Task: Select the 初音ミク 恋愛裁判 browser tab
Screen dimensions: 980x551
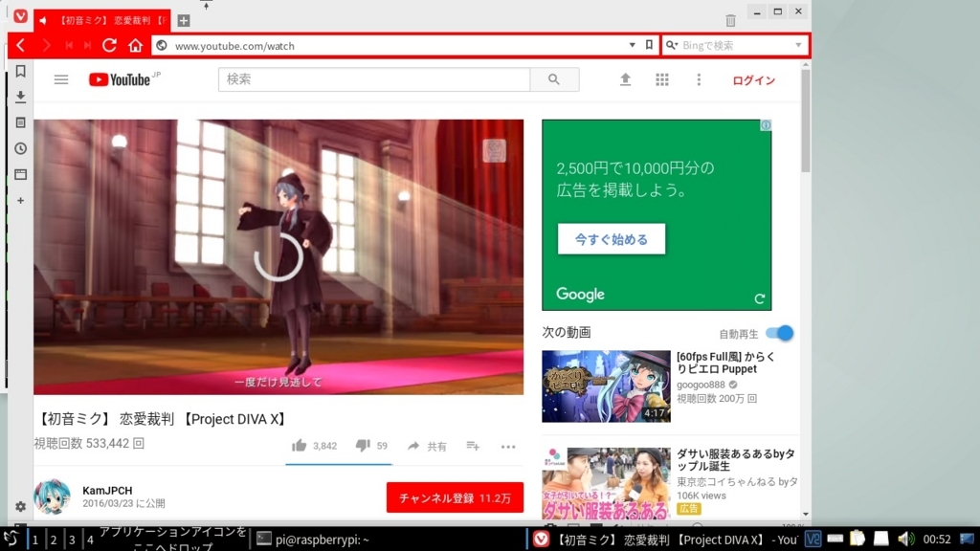Action: pyautogui.click(x=103, y=21)
